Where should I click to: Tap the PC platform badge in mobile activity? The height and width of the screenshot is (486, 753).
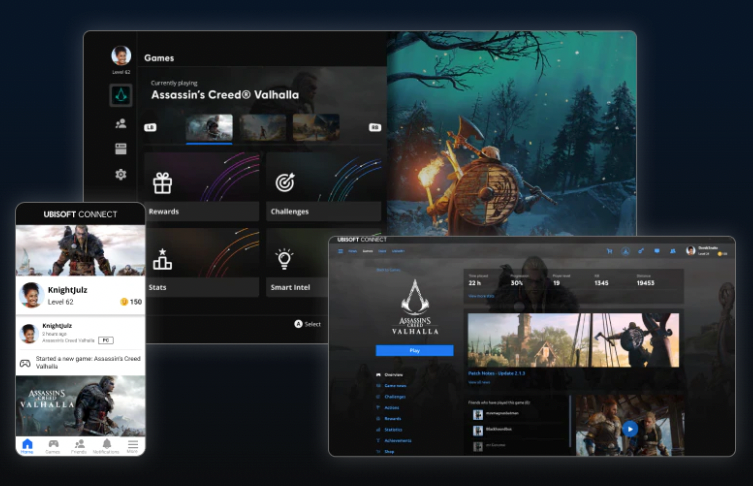coord(106,340)
